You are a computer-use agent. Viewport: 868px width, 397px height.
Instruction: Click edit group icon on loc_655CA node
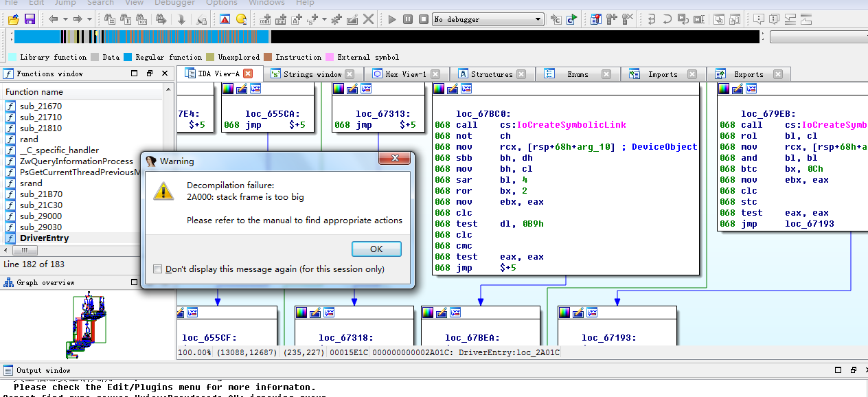(242, 89)
